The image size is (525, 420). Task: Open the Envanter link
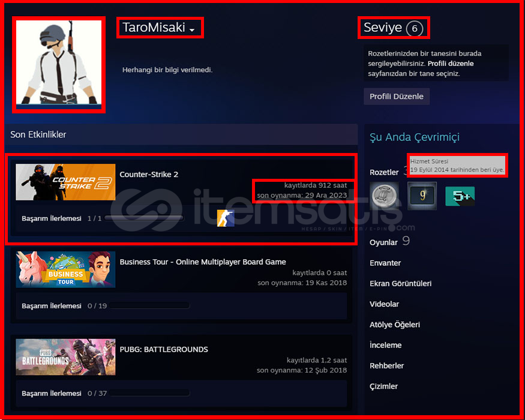(x=385, y=263)
